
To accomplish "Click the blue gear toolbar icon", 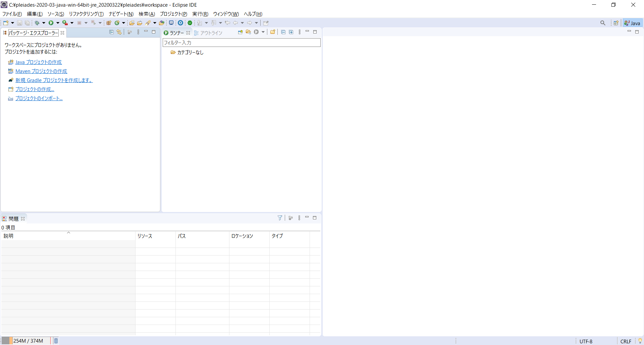I will click(x=180, y=23).
